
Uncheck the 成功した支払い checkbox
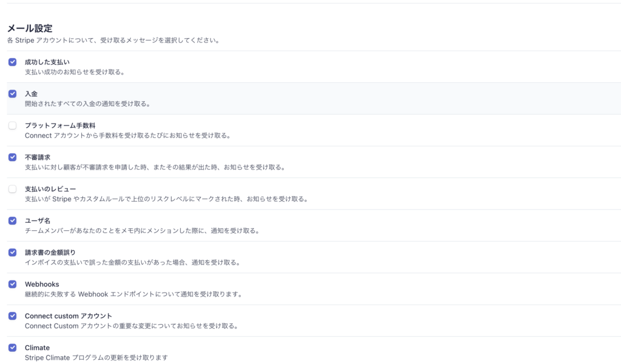click(12, 62)
